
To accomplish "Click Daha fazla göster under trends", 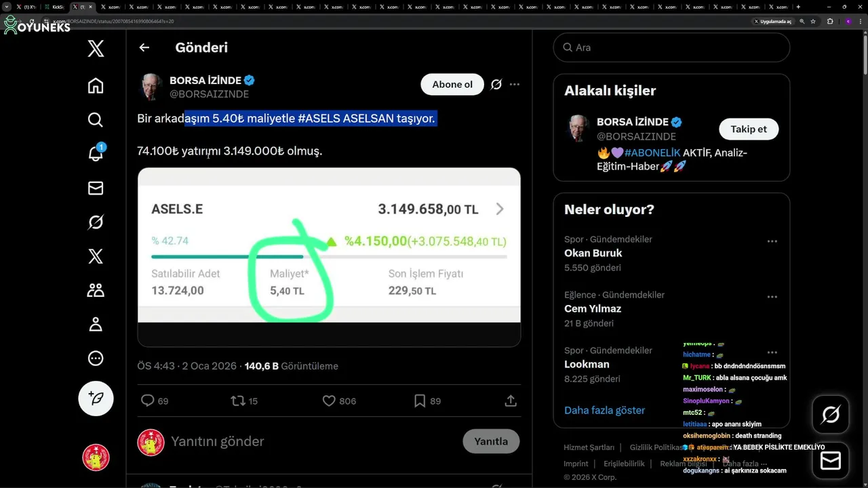I will [604, 410].
